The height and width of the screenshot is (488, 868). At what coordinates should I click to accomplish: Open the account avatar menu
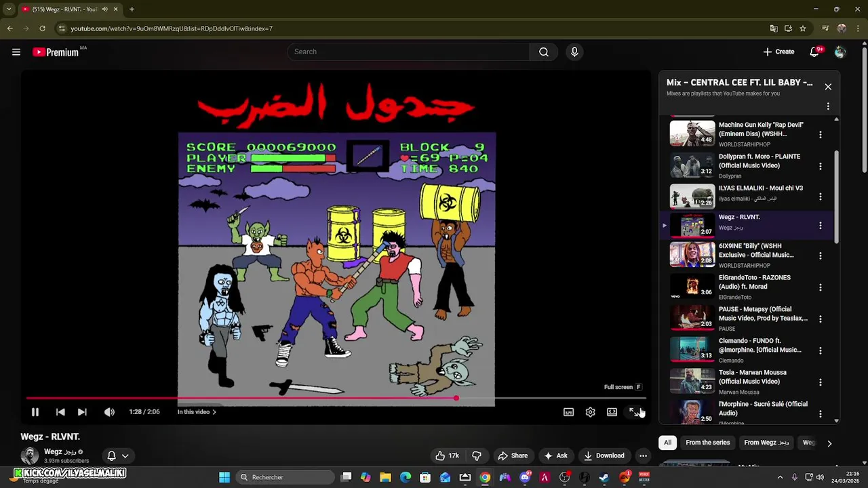coord(840,52)
